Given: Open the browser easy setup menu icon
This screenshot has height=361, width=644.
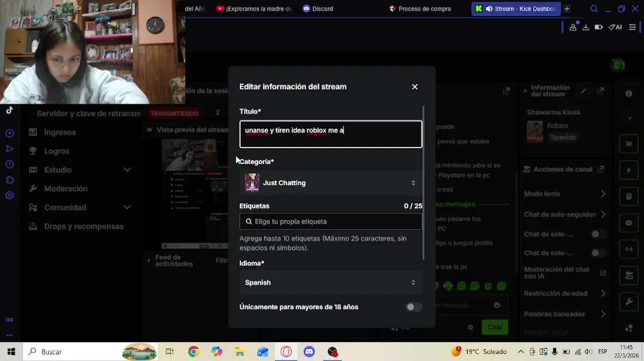Looking at the screenshot, I should click(632, 27).
